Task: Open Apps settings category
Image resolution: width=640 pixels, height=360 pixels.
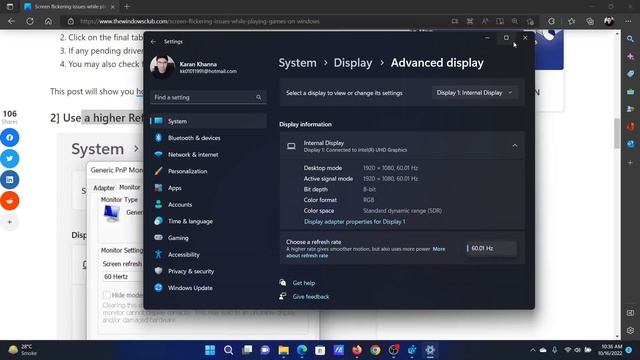Action: tap(208, 188)
